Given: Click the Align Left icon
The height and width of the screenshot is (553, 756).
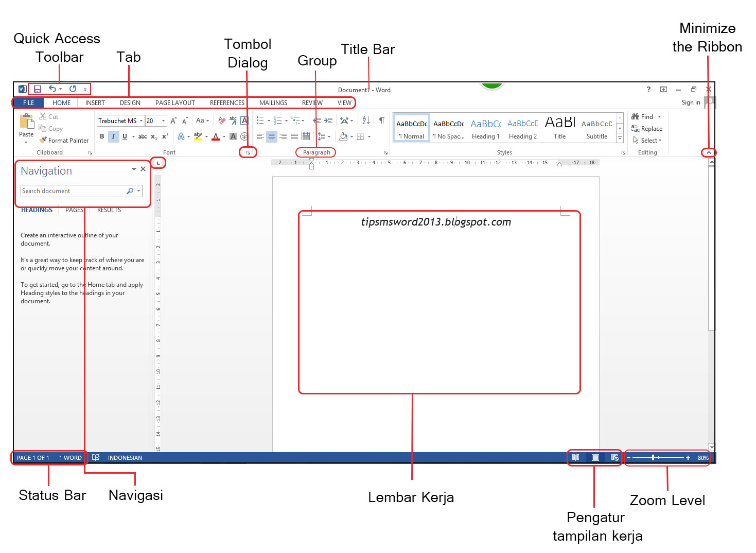Looking at the screenshot, I should 260,136.
